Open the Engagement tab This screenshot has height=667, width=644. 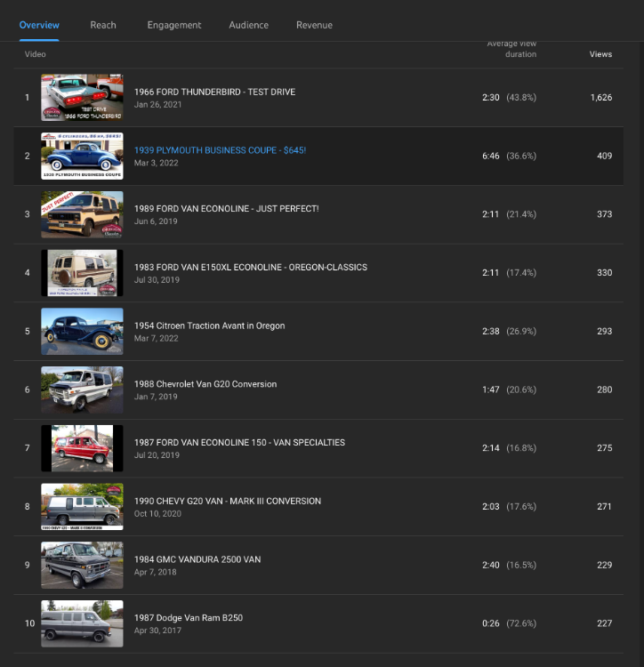[x=174, y=25]
